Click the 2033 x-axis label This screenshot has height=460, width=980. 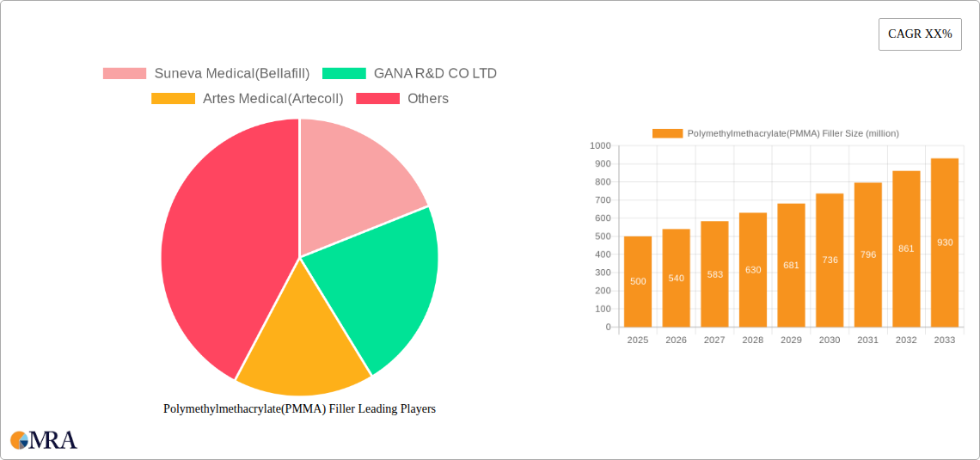pos(945,340)
